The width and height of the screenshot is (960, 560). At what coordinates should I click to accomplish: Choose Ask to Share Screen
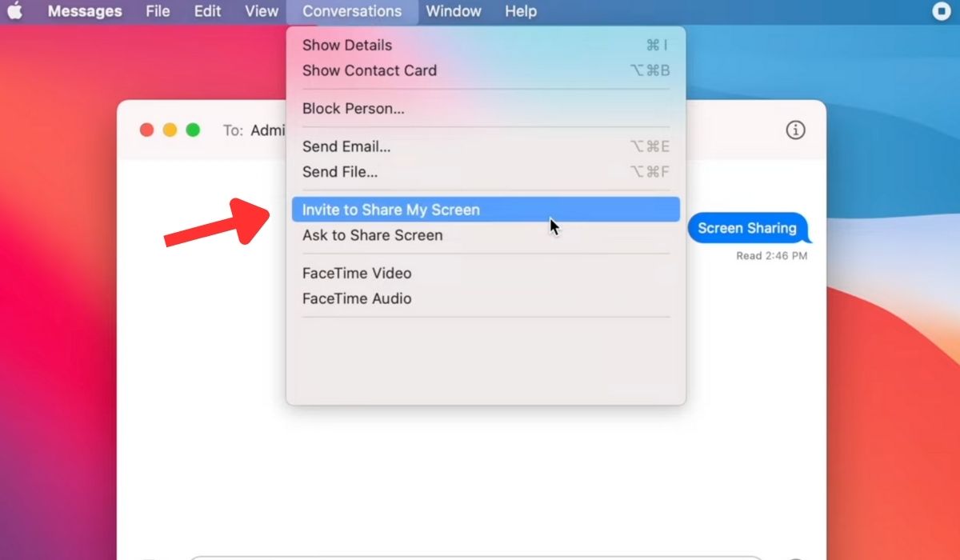pyautogui.click(x=372, y=235)
